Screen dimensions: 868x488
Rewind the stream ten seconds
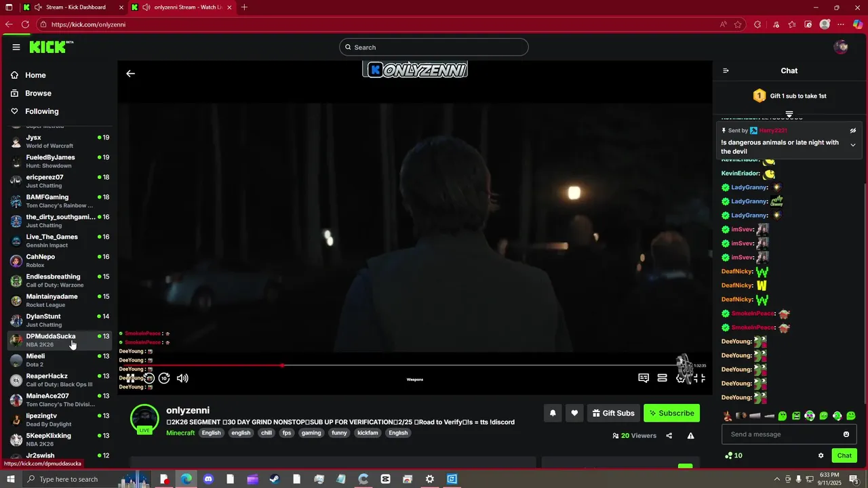click(149, 378)
